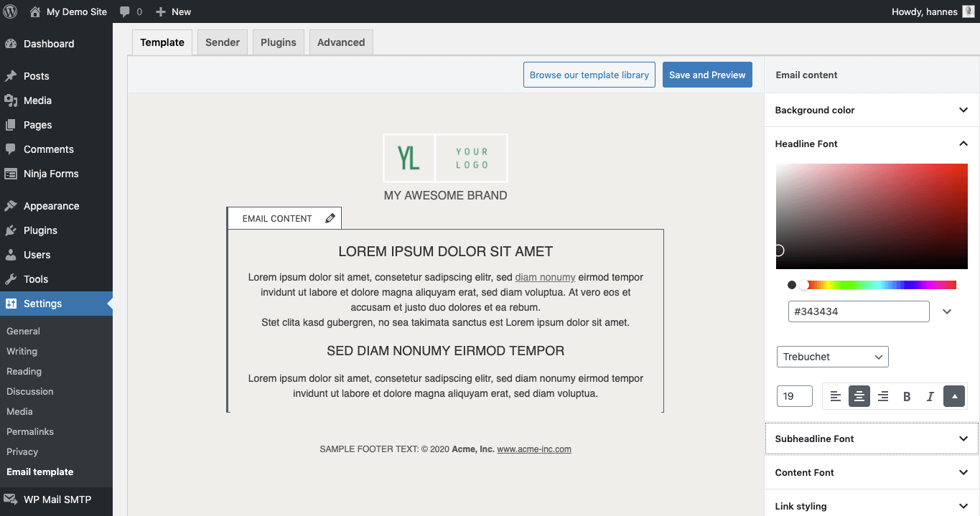
Task: Click the Save and Preview button
Action: coord(707,75)
